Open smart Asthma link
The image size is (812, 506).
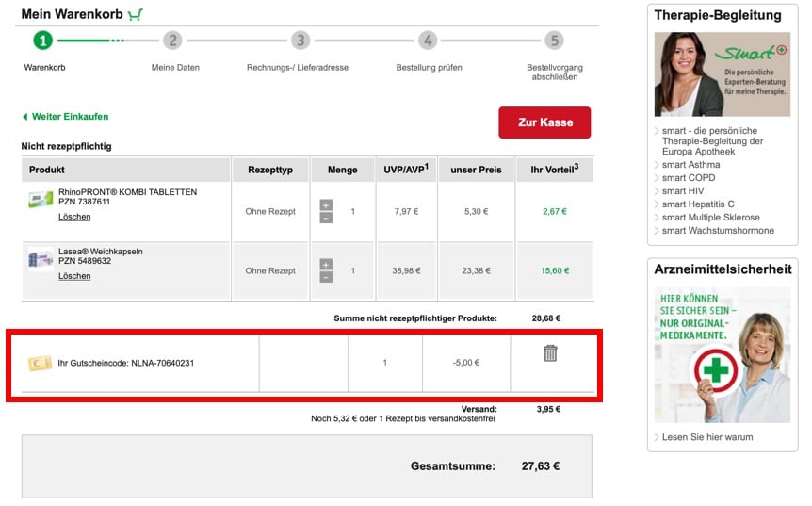(690, 165)
